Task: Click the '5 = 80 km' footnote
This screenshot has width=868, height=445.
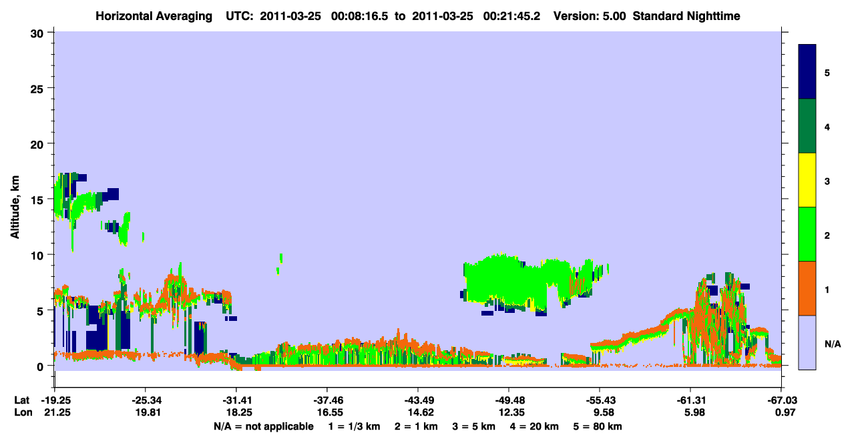Action: [598, 426]
